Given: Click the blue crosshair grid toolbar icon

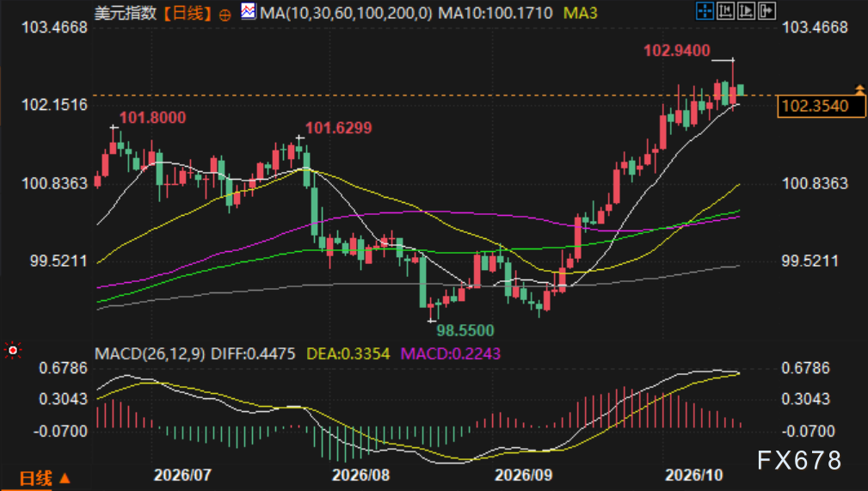Looking at the screenshot, I should tap(705, 11).
